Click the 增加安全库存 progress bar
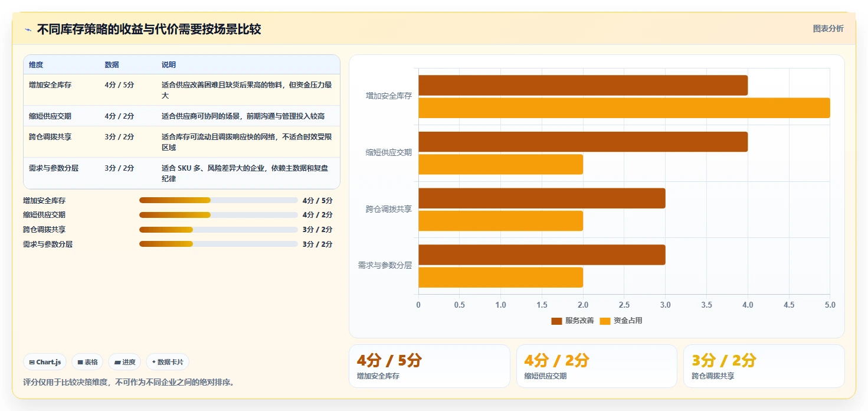The image size is (868, 411). tap(218, 200)
